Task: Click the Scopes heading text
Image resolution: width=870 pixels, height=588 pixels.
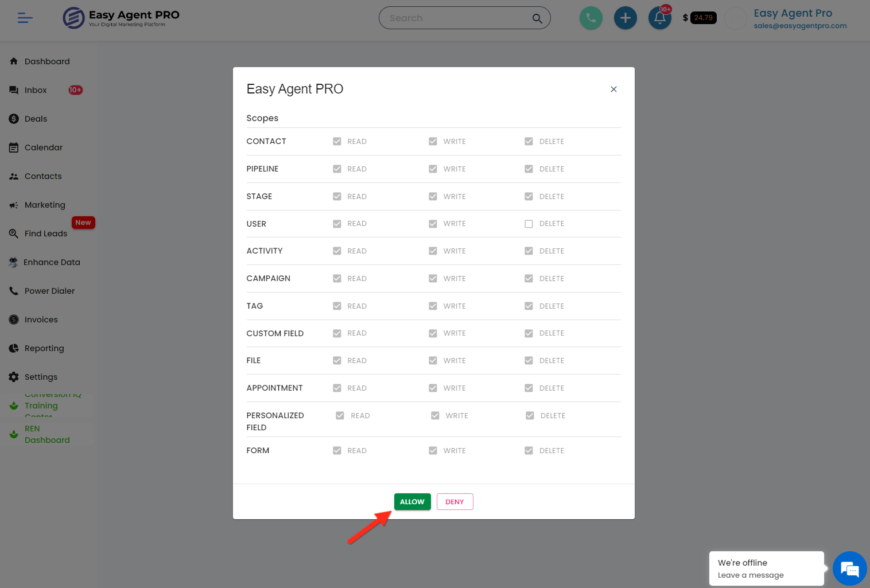Action: tap(262, 118)
